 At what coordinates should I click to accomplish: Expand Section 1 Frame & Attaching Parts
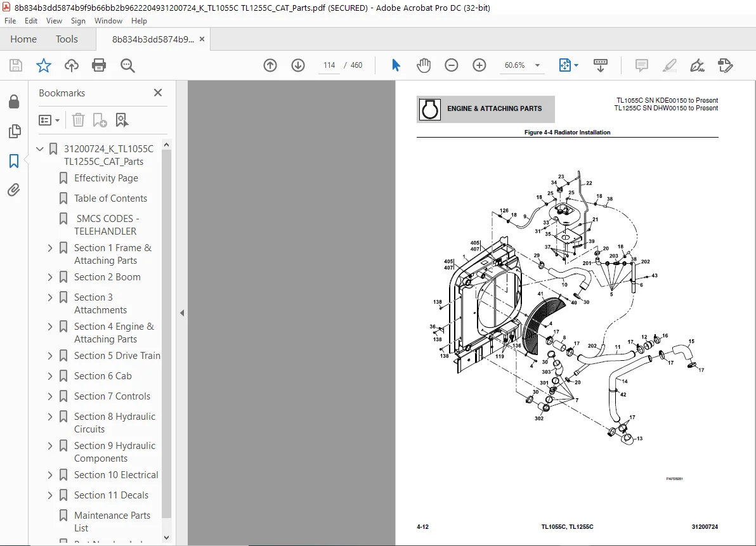[50, 248]
